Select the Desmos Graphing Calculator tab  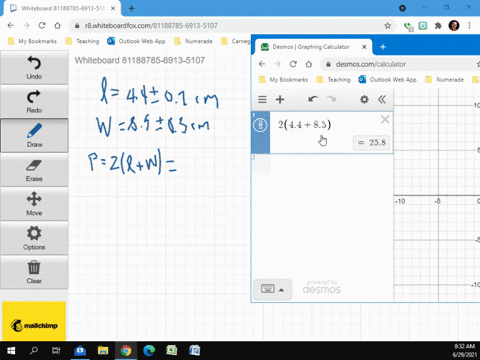coord(311,47)
